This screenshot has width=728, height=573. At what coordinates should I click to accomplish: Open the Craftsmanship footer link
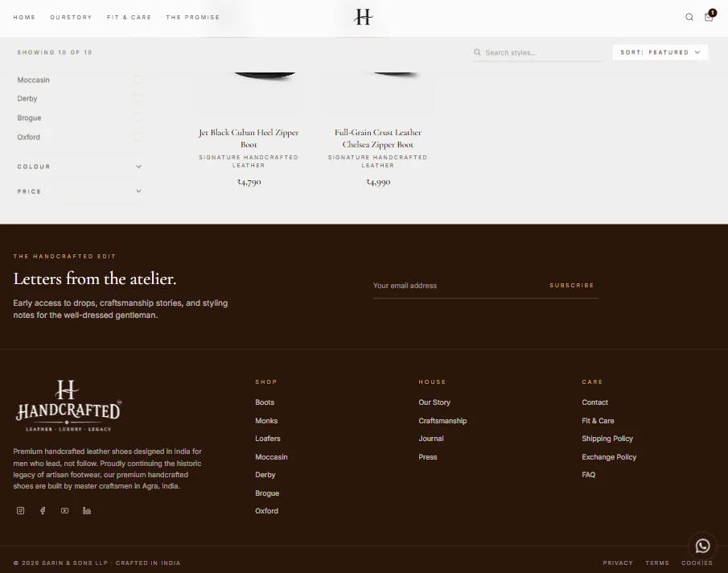tap(442, 421)
